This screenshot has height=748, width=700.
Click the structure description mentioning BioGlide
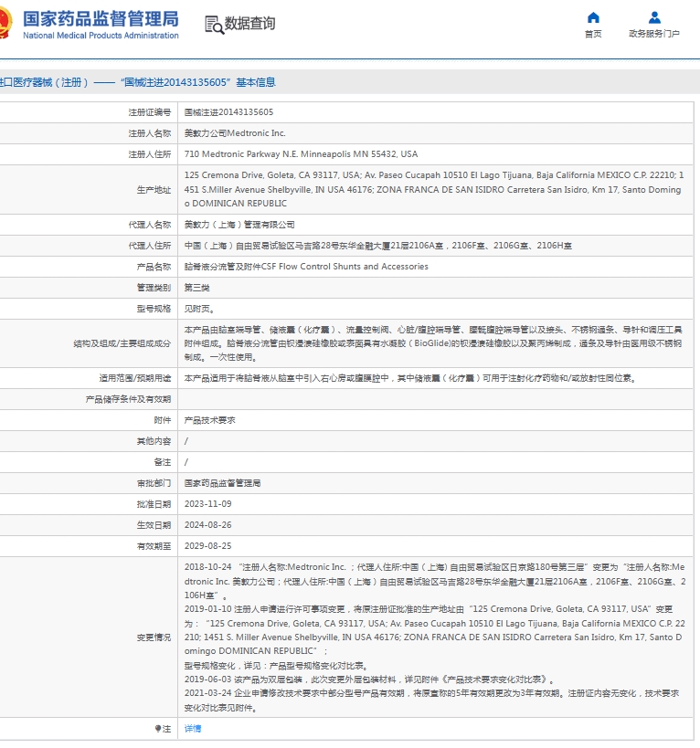[433, 343]
